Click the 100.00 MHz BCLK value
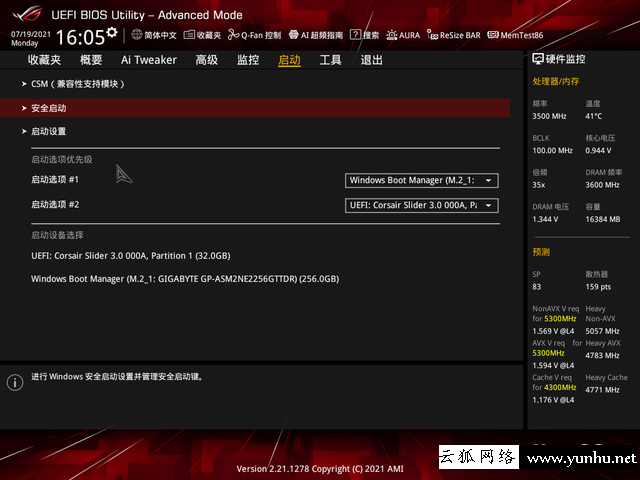 [552, 151]
